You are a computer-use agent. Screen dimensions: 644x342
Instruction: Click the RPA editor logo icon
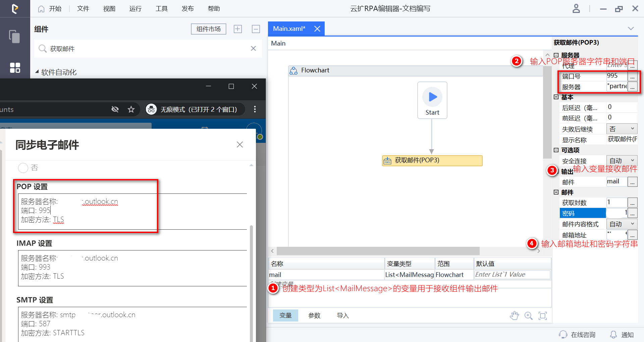pyautogui.click(x=15, y=8)
